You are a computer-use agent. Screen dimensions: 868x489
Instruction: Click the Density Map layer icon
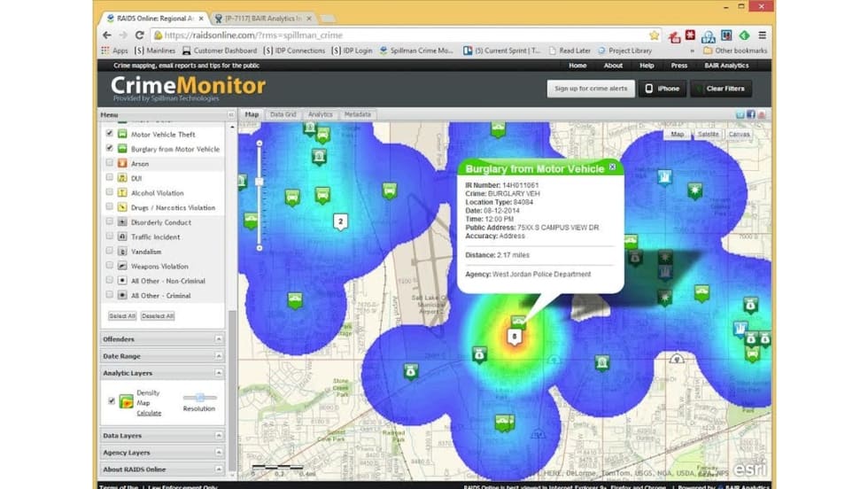(126, 401)
